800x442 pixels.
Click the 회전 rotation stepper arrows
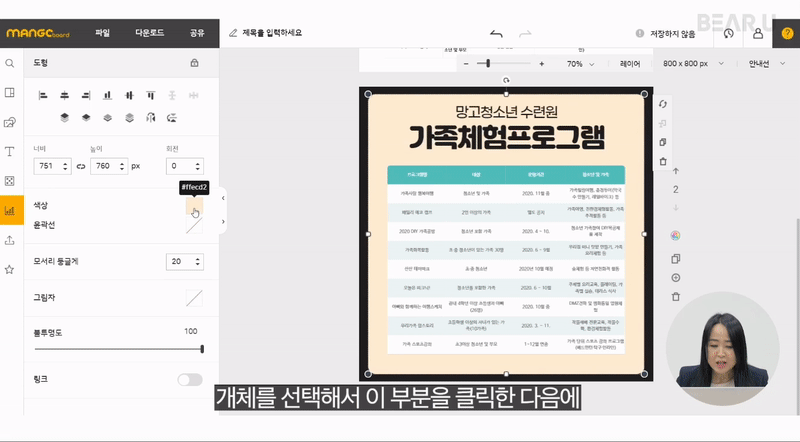click(x=197, y=166)
